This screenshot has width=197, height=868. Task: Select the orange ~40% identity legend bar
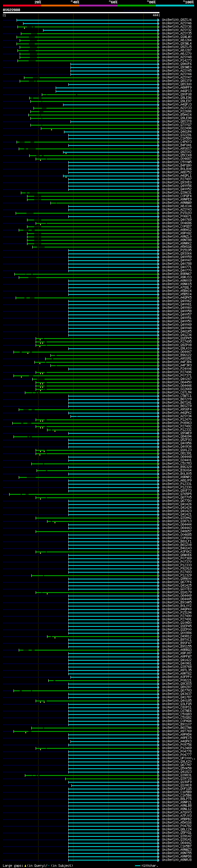[60, 6]
